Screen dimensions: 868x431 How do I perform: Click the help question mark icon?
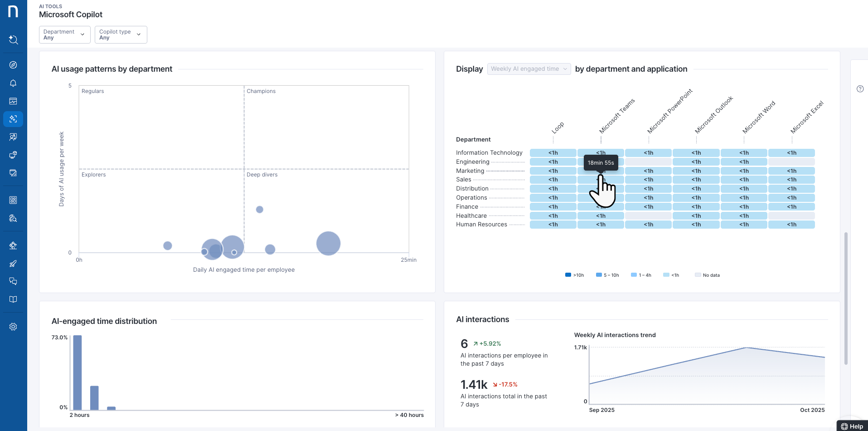860,89
